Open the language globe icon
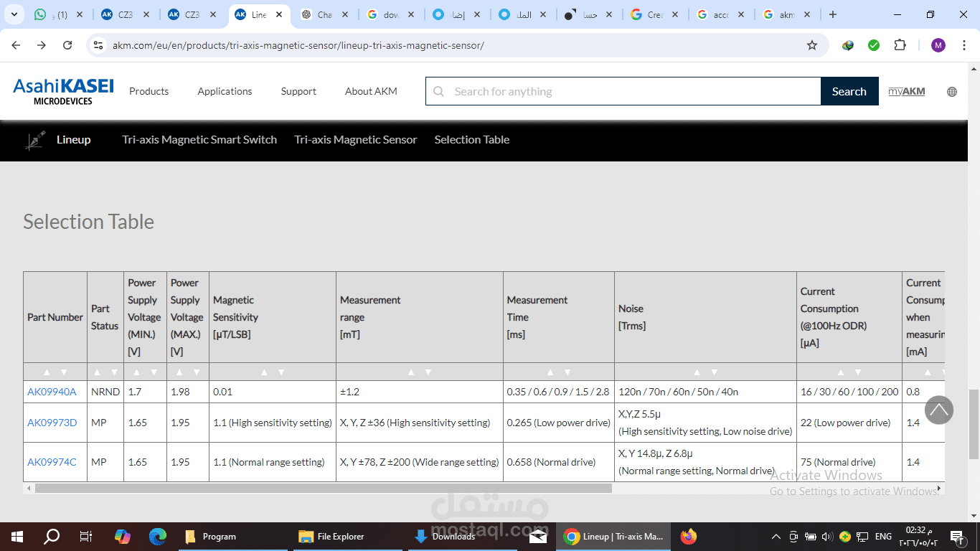 coord(952,92)
